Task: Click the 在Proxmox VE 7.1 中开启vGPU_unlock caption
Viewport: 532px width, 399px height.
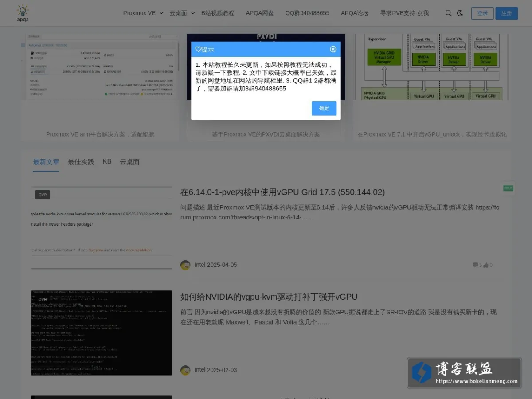Action: (x=432, y=134)
